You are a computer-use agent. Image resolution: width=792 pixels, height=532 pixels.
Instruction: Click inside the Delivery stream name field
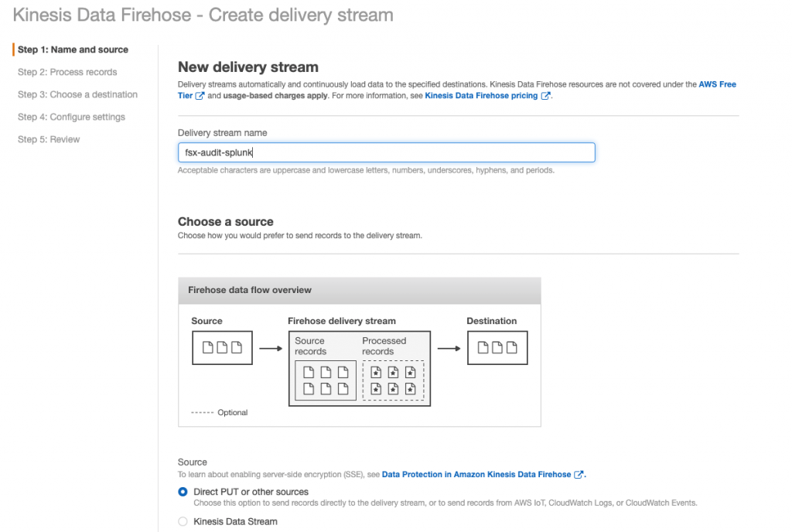coord(387,152)
